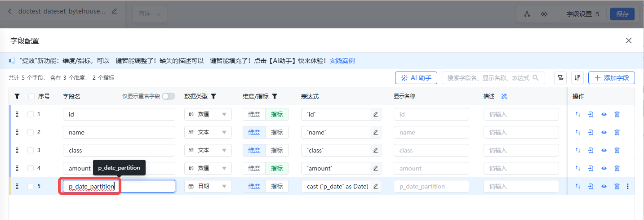Click the move order icon for the class row
The height and width of the screenshot is (220, 644).
pyautogui.click(x=578, y=150)
